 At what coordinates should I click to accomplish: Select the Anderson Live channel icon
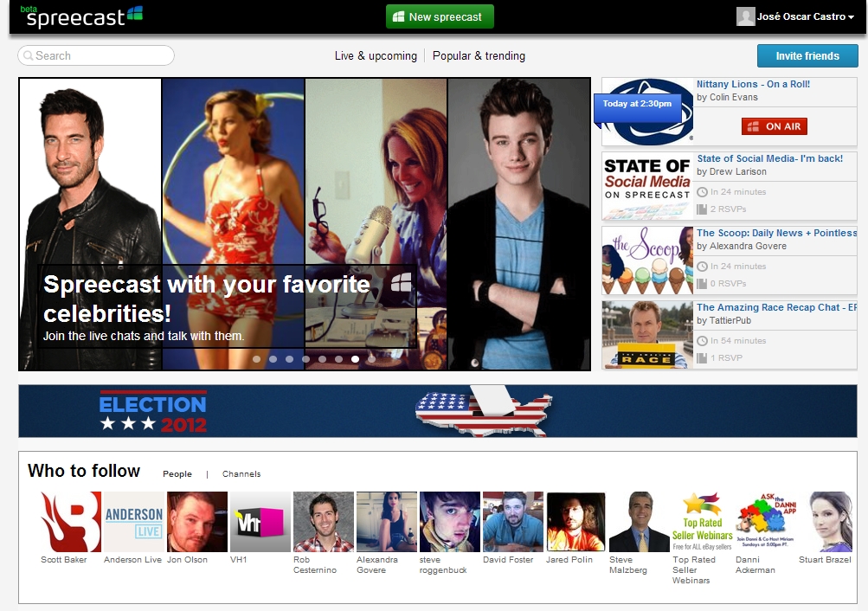(133, 522)
